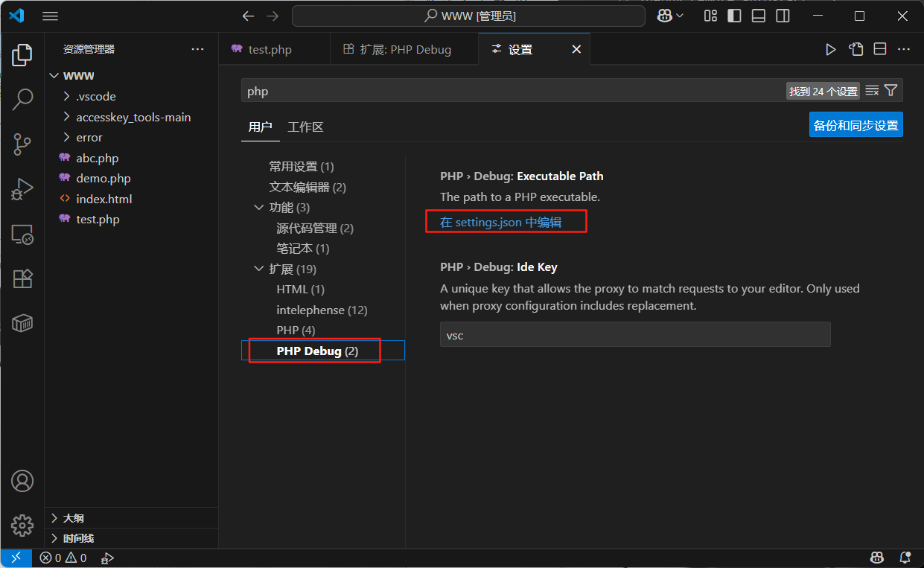Close the 设置 tab
The width and height of the screenshot is (924, 568).
(x=576, y=50)
